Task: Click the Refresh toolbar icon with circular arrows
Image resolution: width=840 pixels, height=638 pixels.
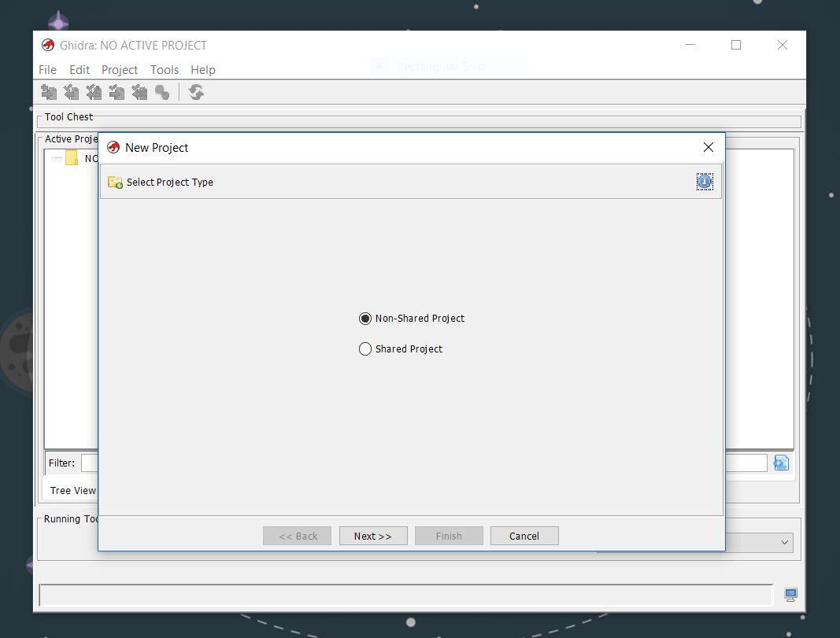Action: [x=197, y=93]
